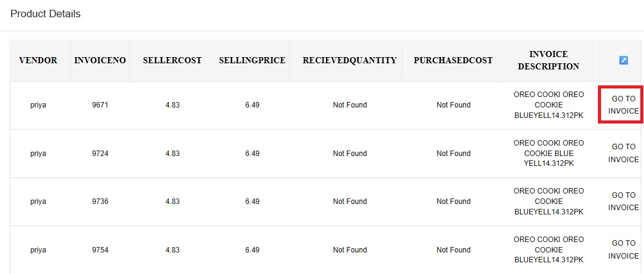Click the SELLINGPRICE column header

click(252, 60)
